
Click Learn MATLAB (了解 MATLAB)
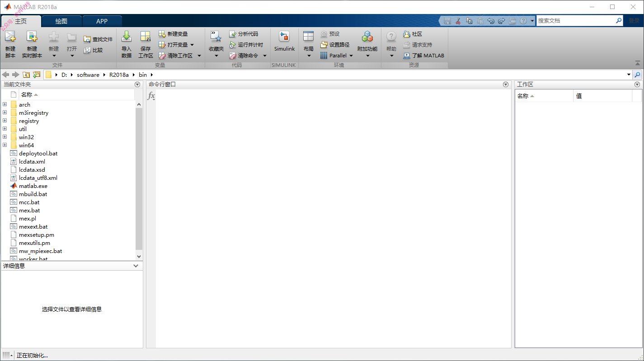[424, 56]
